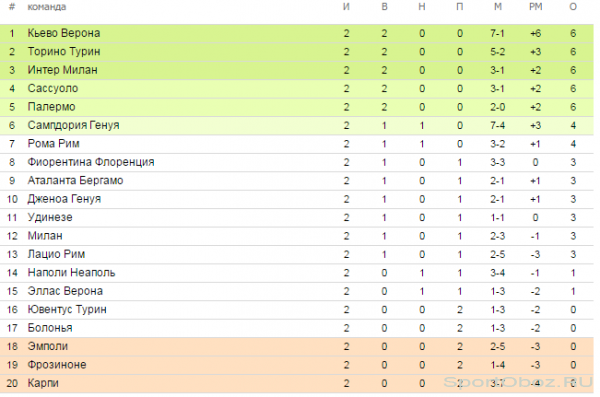Click the Рома Рим team name
Viewport: 600px width, 397px height.
point(54,144)
